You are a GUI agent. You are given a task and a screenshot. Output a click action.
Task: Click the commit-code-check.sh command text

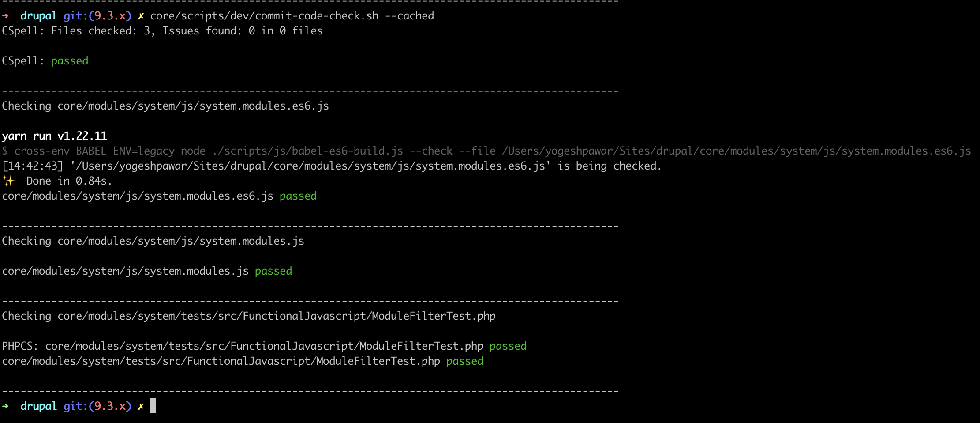point(264,16)
